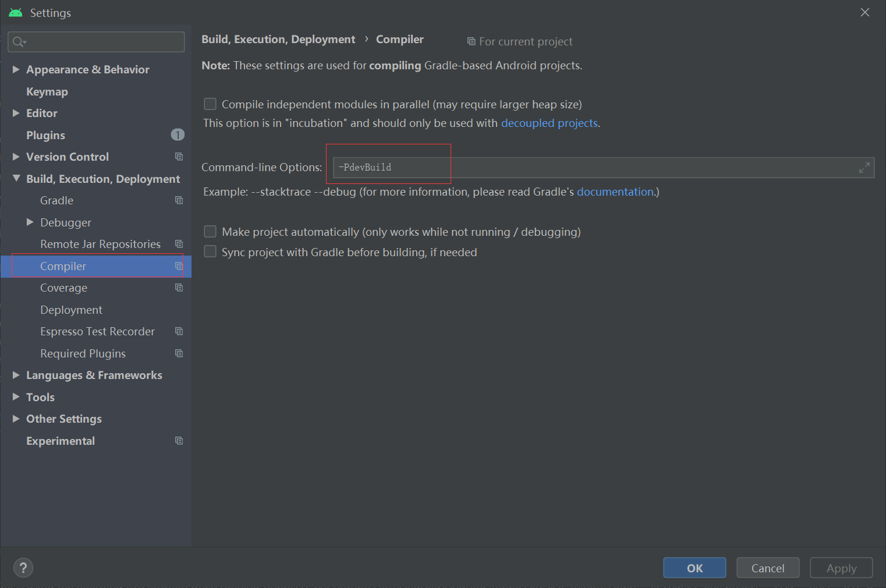This screenshot has width=886, height=588.
Task: Click the Apply button
Action: (x=841, y=568)
